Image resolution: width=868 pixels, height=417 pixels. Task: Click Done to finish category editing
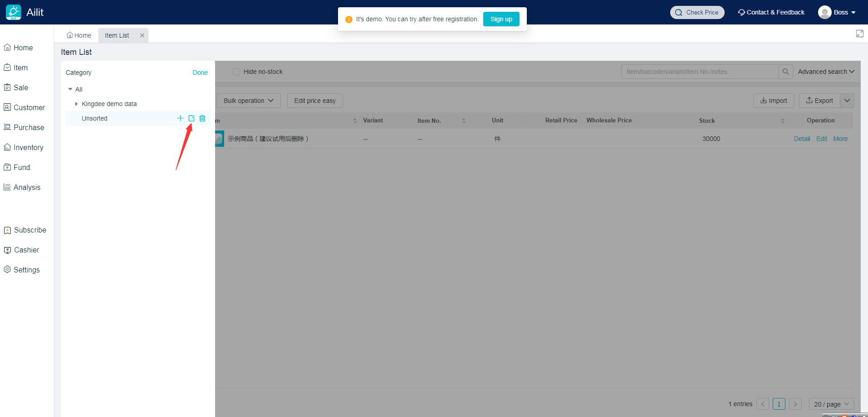200,73
